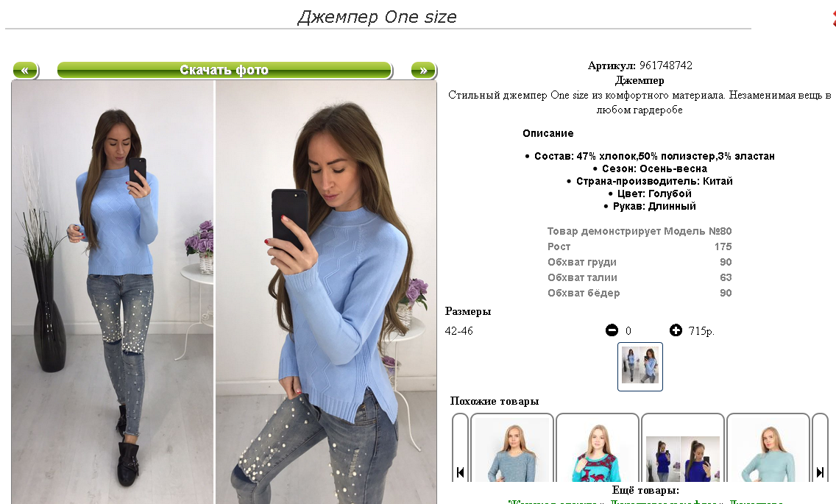This screenshot has height=504, width=836.
Task: Select the product thumbnail below sizes
Action: coord(640,366)
